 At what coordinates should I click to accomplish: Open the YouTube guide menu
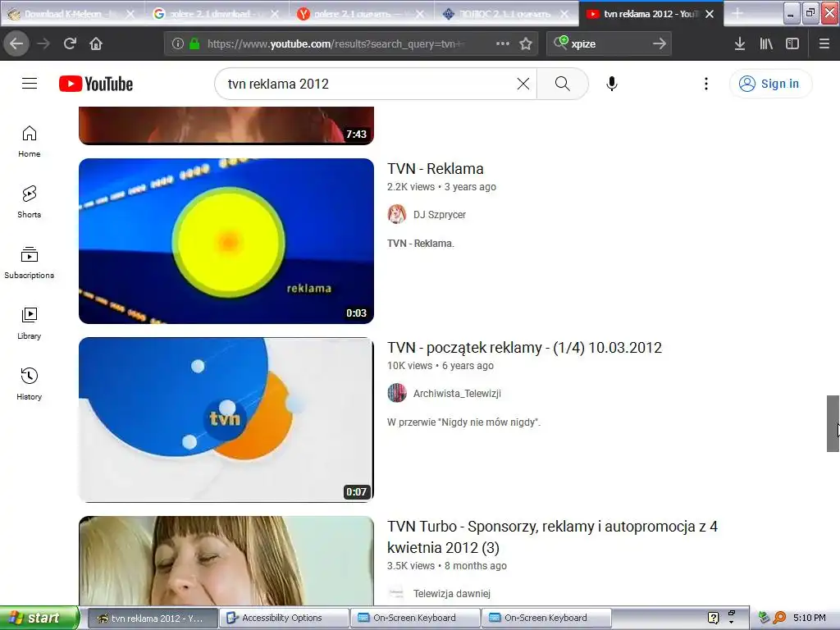point(30,84)
